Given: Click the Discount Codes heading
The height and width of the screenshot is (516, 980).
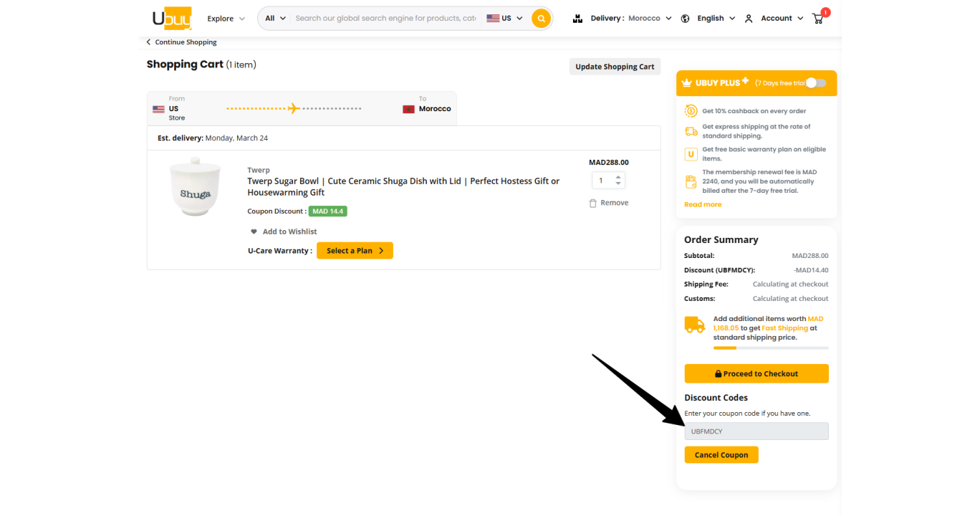Looking at the screenshot, I should [716, 398].
